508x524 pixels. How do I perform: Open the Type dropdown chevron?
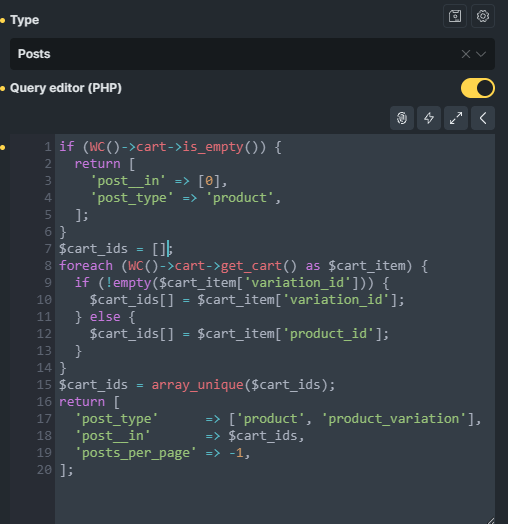[x=481, y=54]
